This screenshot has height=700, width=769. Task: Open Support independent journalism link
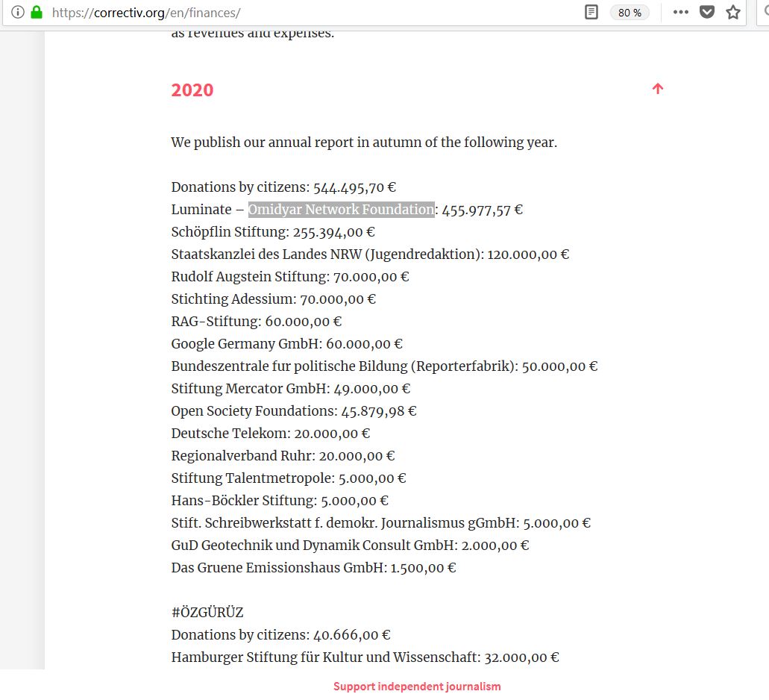[x=417, y=687]
